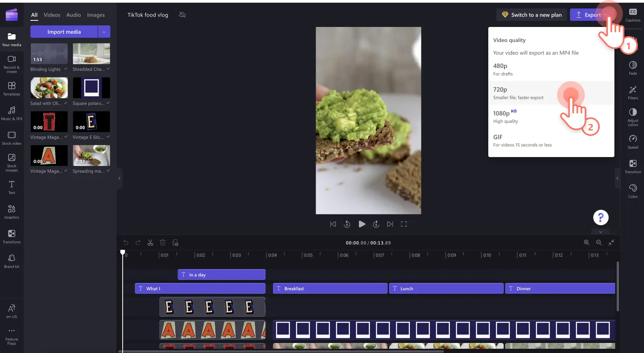Select the Breakfast text clip
Viewport: 644px width, 353px height.
tap(330, 288)
